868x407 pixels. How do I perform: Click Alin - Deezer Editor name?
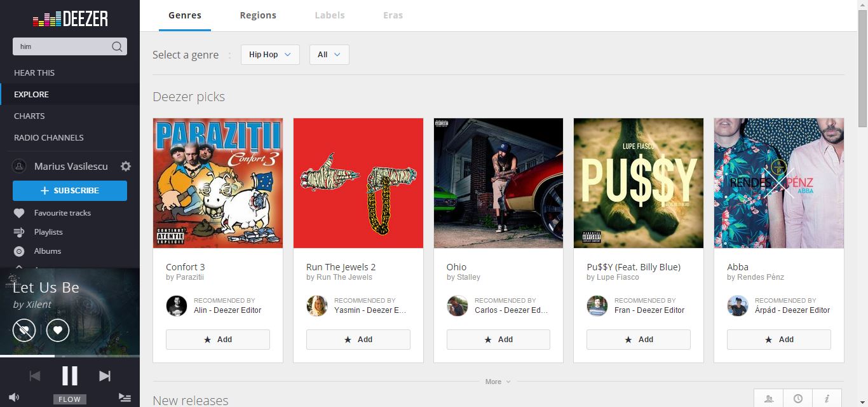pos(227,310)
